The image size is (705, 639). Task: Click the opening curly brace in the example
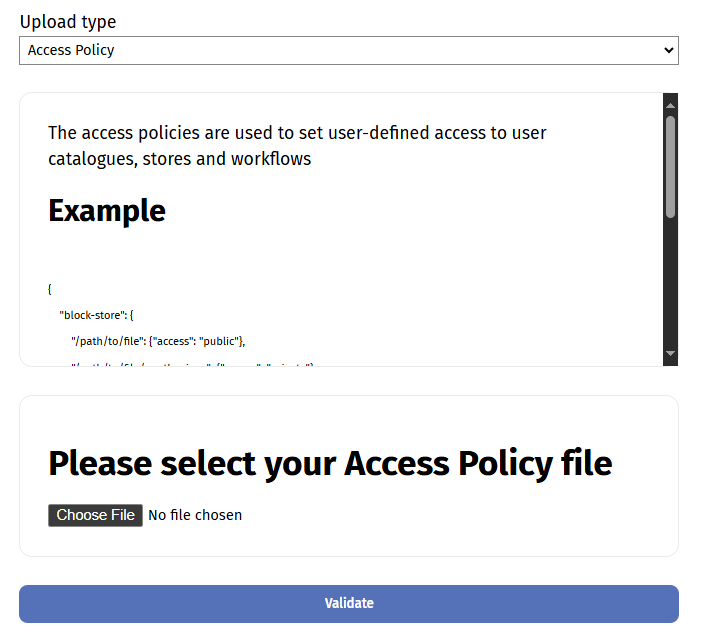point(50,288)
